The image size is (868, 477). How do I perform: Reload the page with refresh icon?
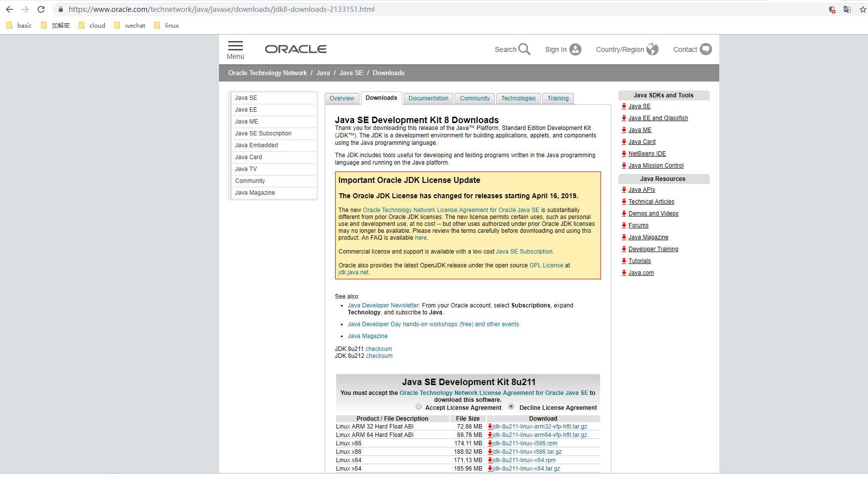point(41,9)
